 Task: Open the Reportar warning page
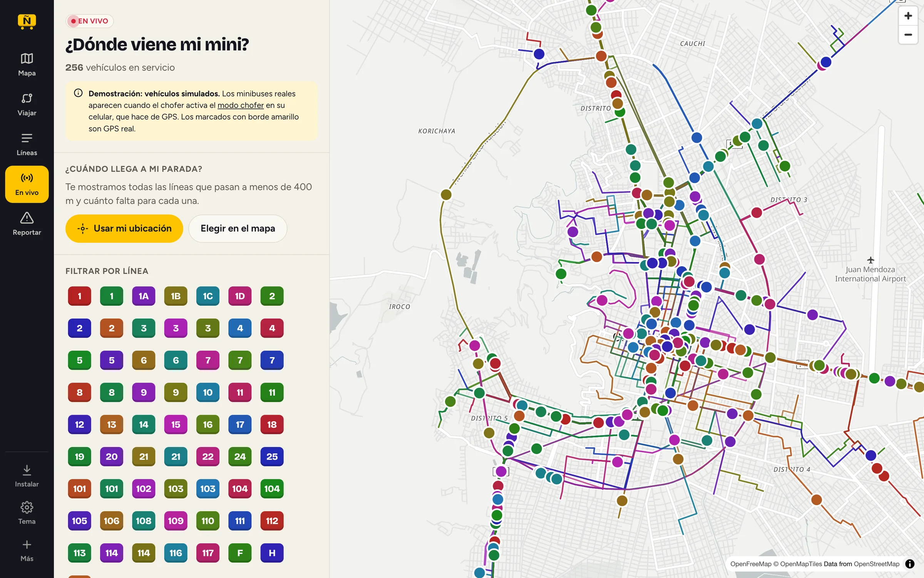pos(27,224)
